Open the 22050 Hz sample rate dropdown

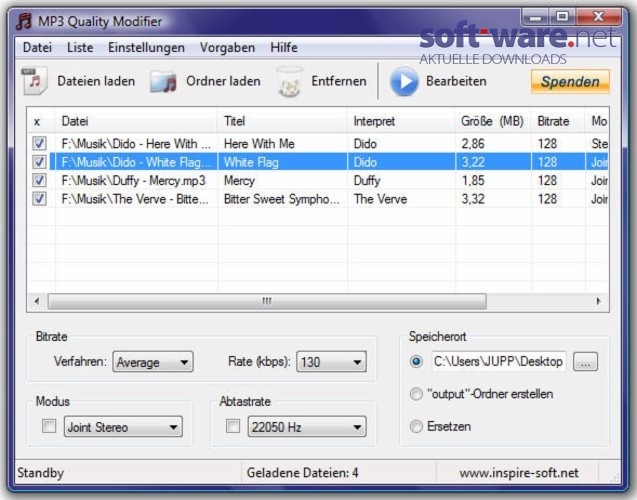click(307, 427)
